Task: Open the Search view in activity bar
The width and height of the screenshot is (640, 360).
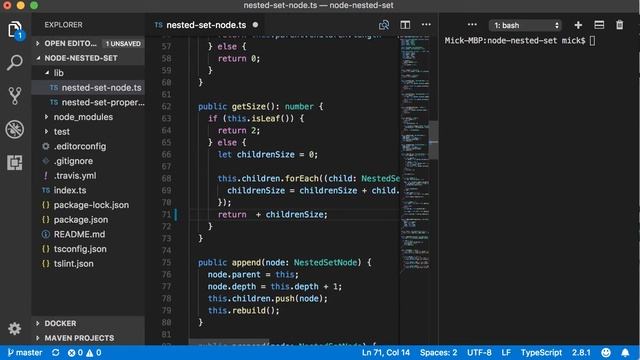Action: (15, 62)
